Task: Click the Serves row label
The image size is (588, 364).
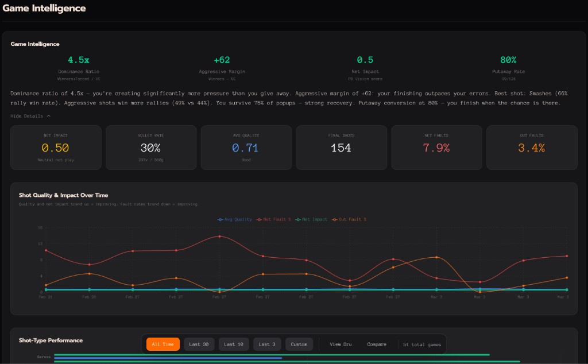Action: tap(44, 357)
